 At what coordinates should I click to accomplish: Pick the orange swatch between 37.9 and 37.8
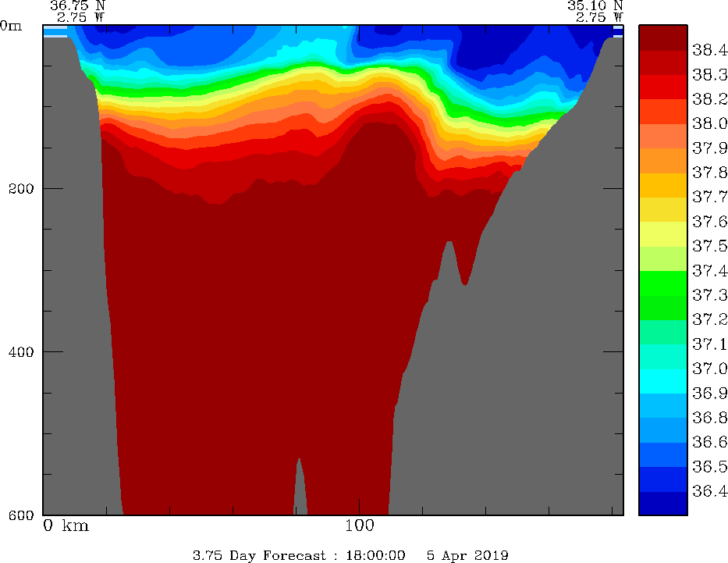pyautogui.click(x=663, y=161)
